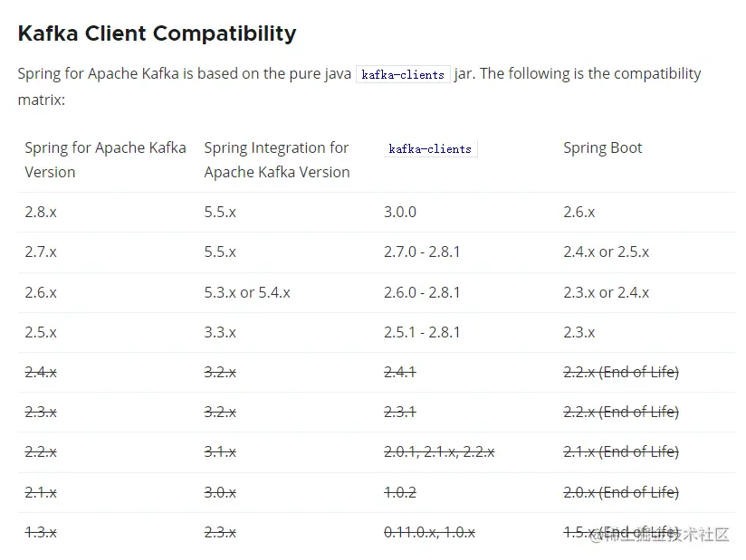
Task: Select the 3.3.x Spring Integration cell
Action: [220, 332]
